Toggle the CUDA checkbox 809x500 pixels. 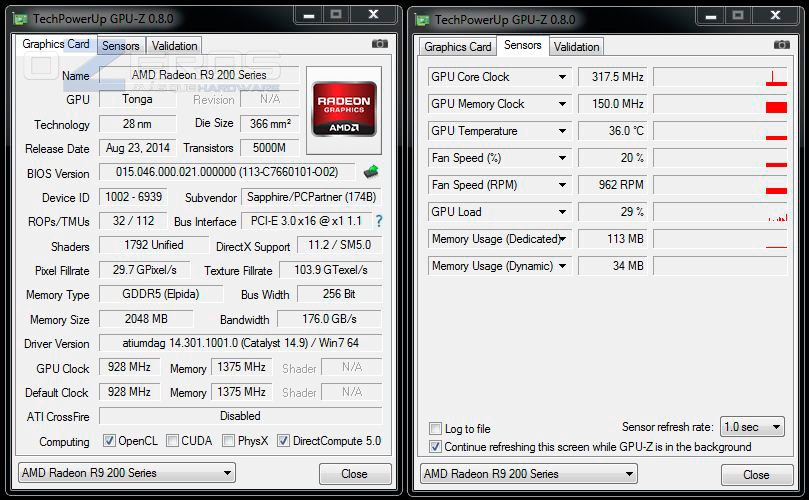point(172,441)
